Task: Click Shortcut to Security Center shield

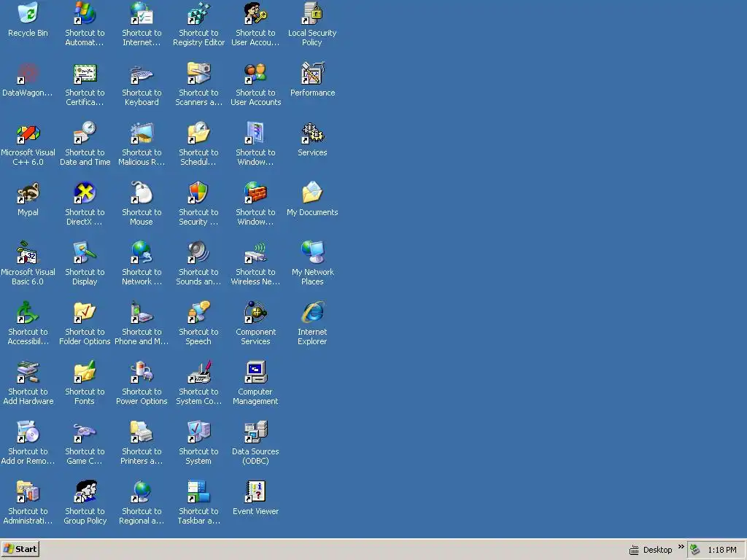Action: 198,192
